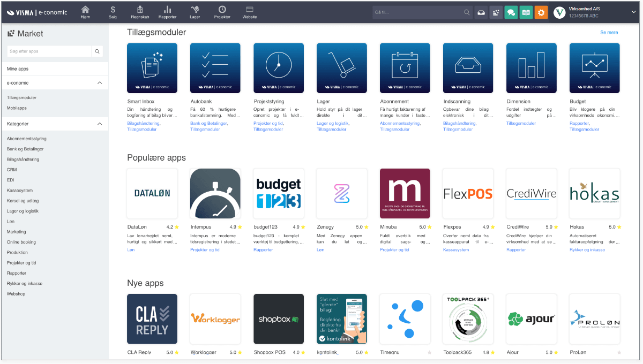The image size is (643, 364).
Task: Select EDI category in sidebar
Action: pyautogui.click(x=11, y=180)
